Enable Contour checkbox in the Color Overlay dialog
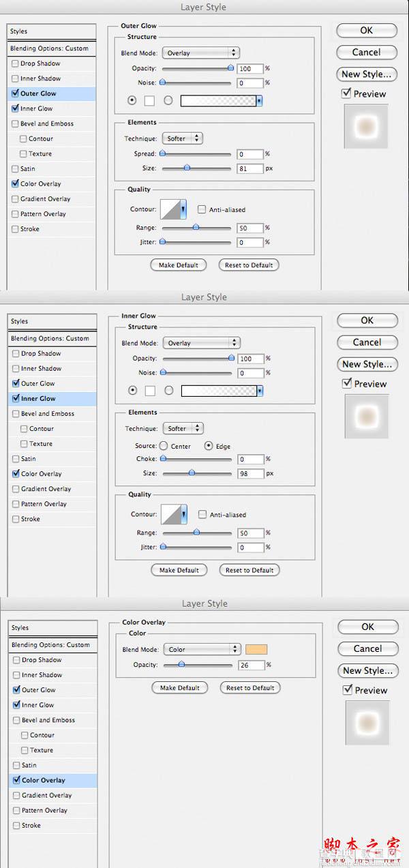This screenshot has height=868, width=409. [x=25, y=735]
